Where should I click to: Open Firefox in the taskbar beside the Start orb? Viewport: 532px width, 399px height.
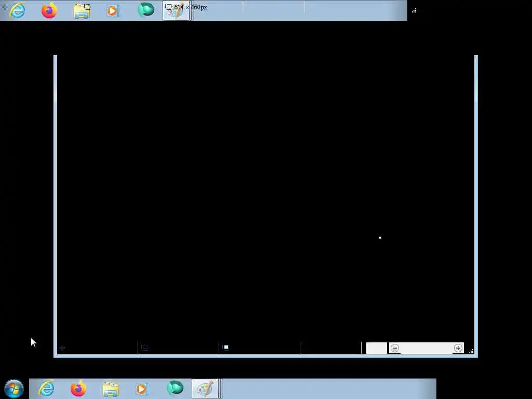click(x=78, y=389)
